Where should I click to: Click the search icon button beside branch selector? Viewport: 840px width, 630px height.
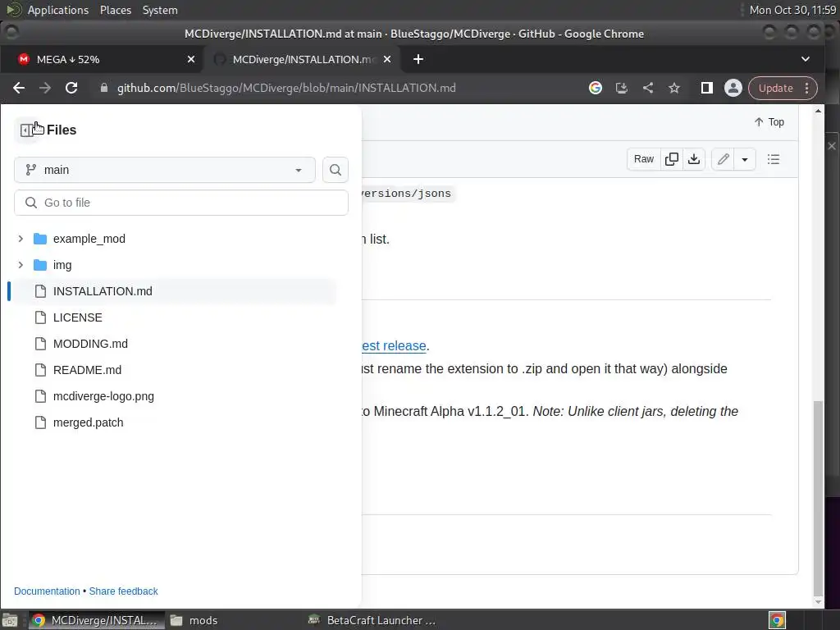[336, 170]
